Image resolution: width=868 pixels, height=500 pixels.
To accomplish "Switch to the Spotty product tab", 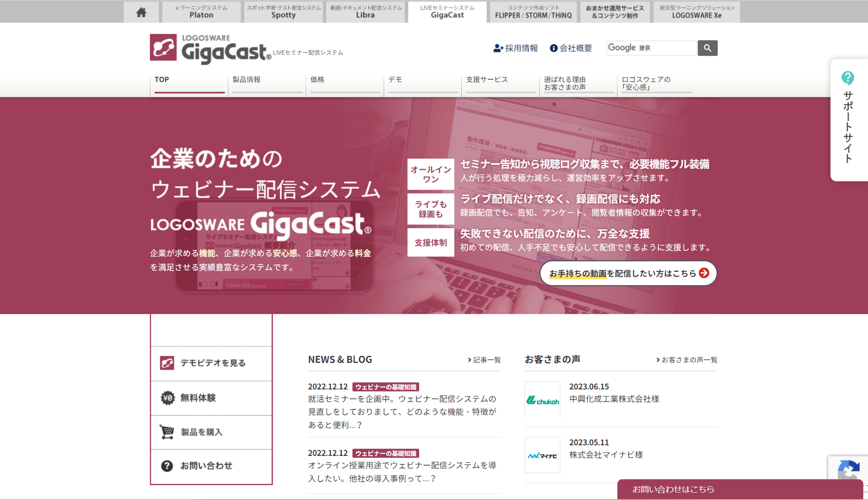I will click(x=283, y=12).
